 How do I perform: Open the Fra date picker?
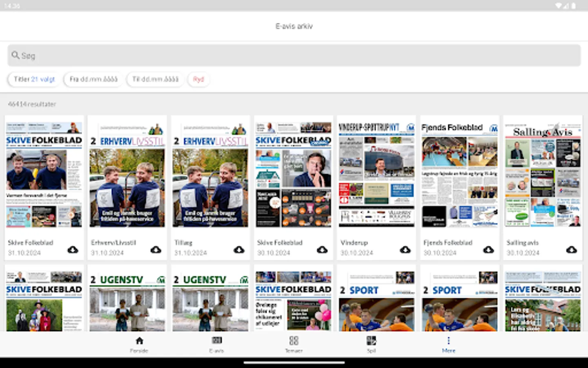[93, 79]
